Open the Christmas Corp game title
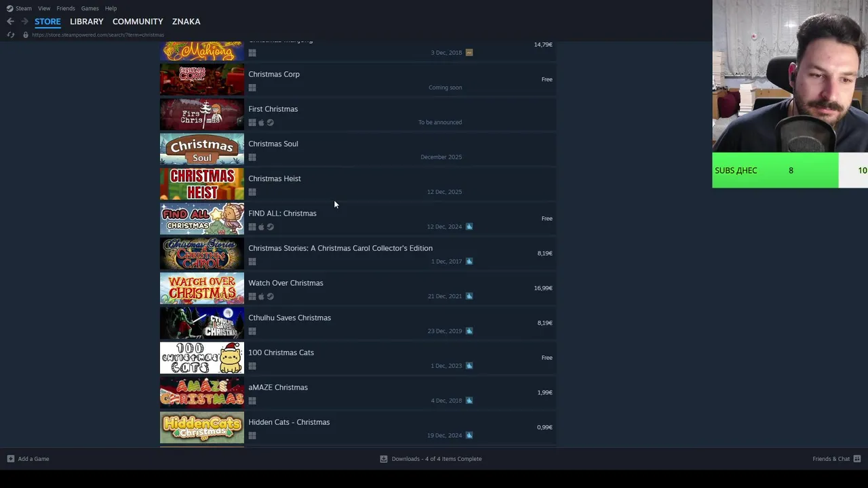868x488 pixels. click(274, 75)
